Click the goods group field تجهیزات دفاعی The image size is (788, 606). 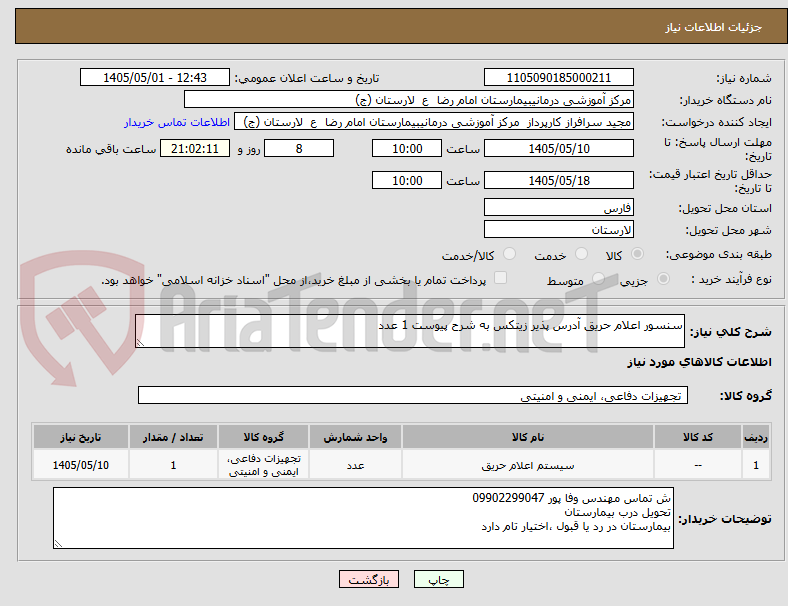pos(413,395)
